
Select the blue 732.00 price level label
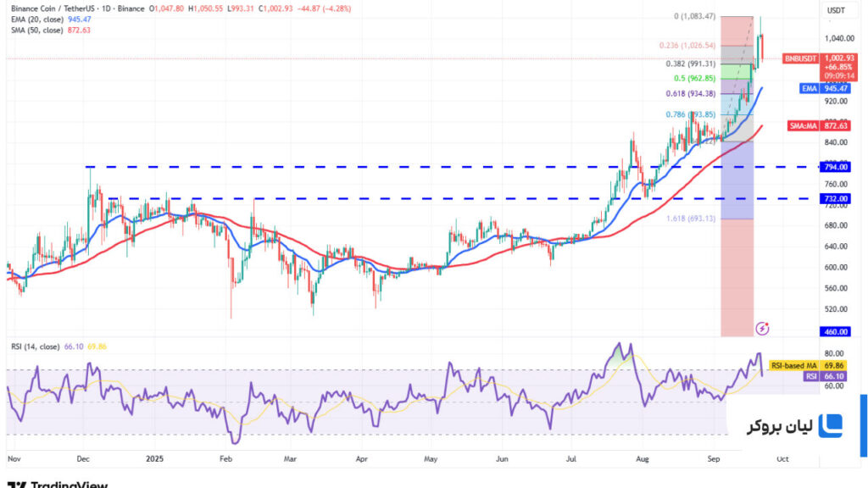click(835, 198)
